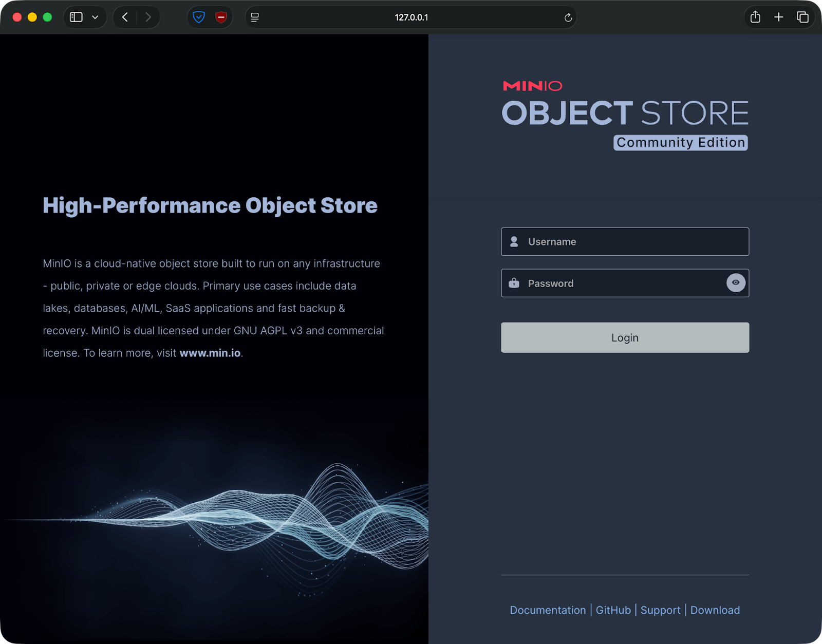This screenshot has width=822, height=644.
Task: Click the username person icon
Action: tap(514, 241)
